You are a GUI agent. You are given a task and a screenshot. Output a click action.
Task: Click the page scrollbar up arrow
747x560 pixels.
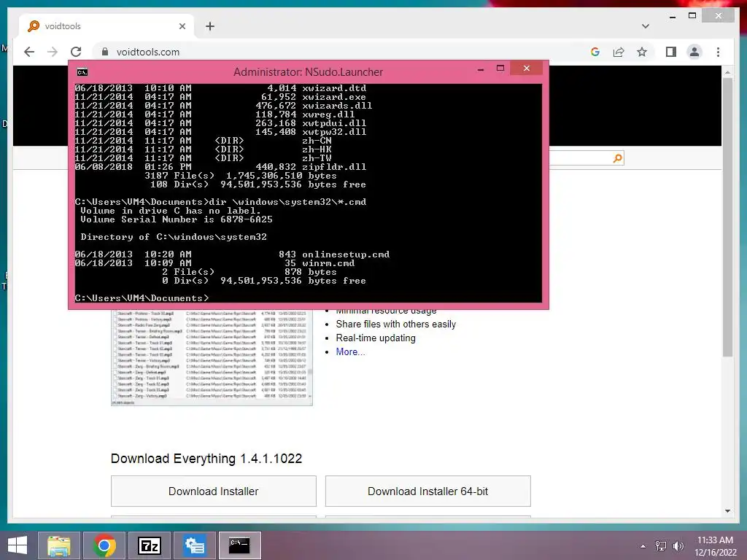(727, 72)
